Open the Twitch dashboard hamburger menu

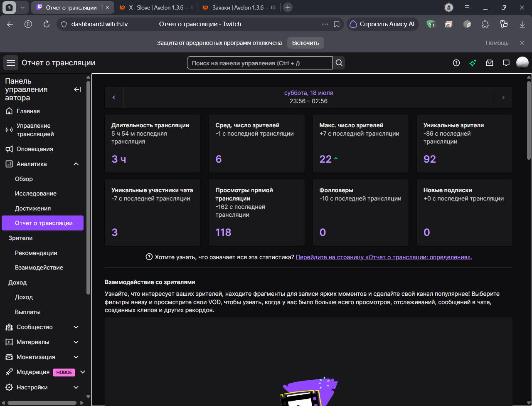pos(11,63)
